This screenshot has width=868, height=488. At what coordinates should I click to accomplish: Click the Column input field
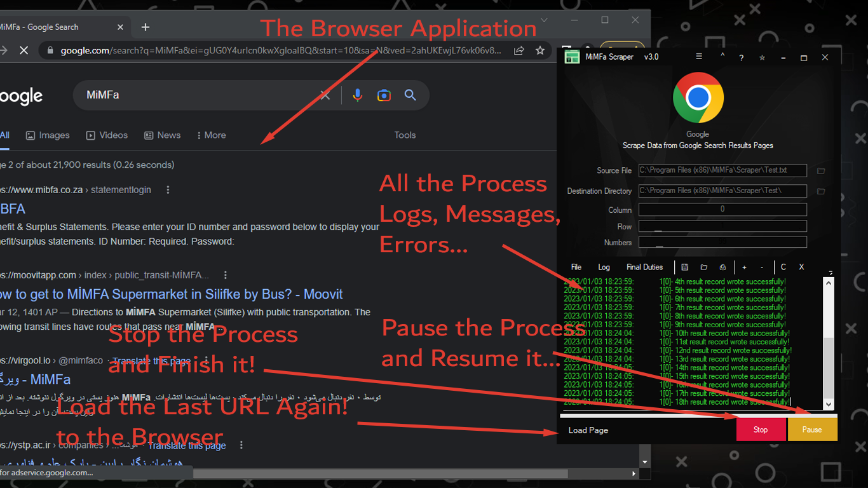[722, 210]
